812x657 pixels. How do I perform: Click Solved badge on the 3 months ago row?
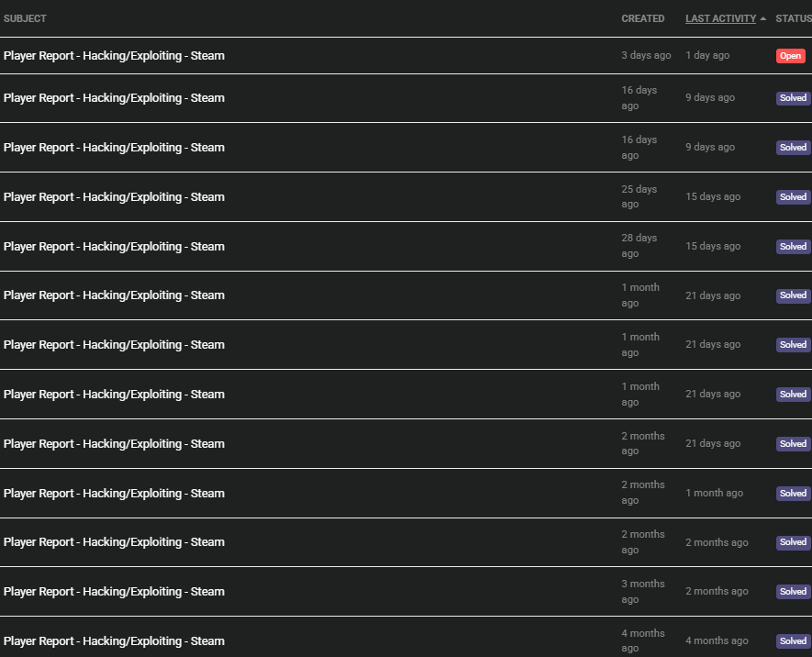[793, 591]
